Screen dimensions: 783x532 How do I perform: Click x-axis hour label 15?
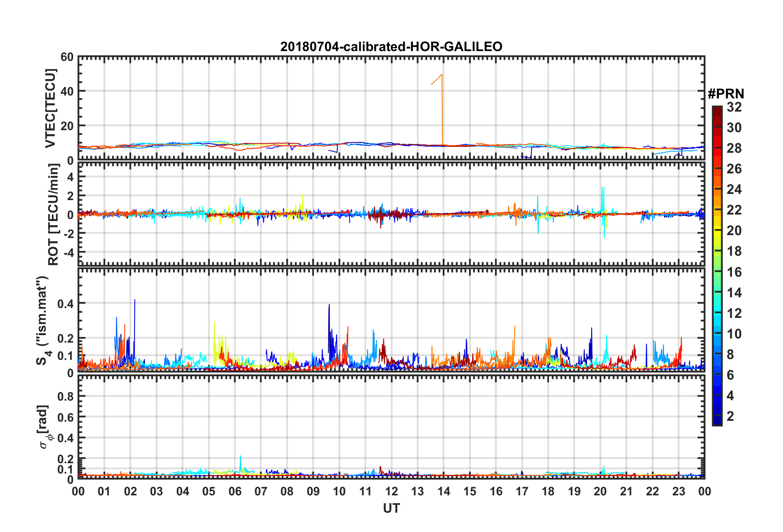(470, 491)
